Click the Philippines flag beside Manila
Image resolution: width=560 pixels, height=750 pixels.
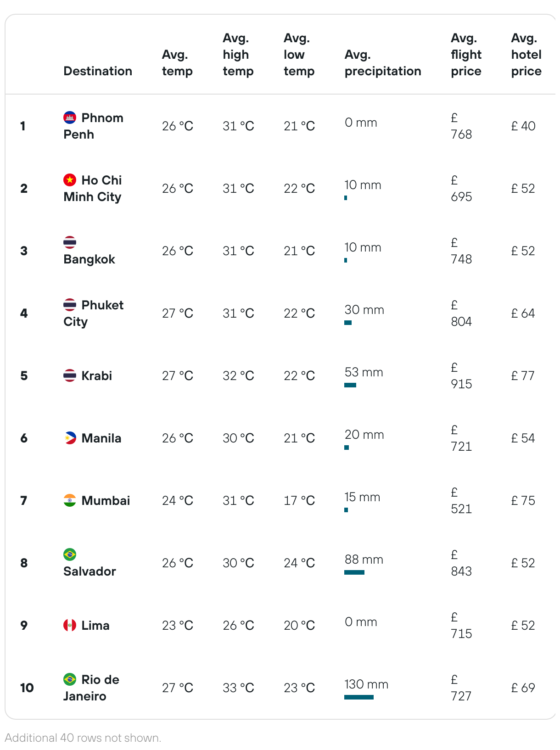click(x=70, y=438)
